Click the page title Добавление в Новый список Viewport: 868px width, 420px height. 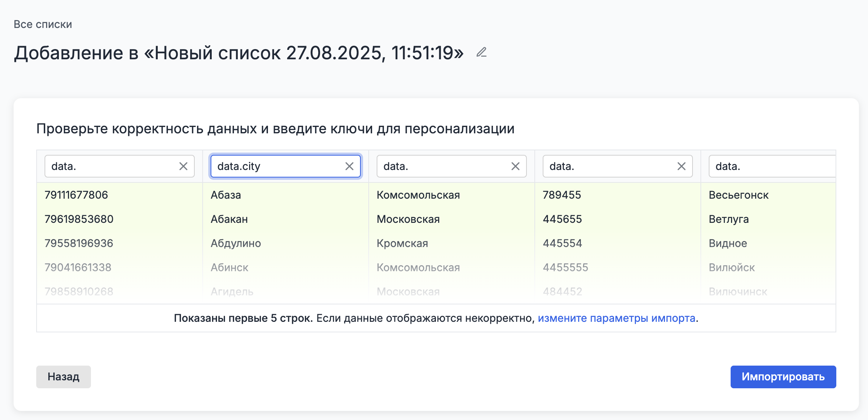239,52
